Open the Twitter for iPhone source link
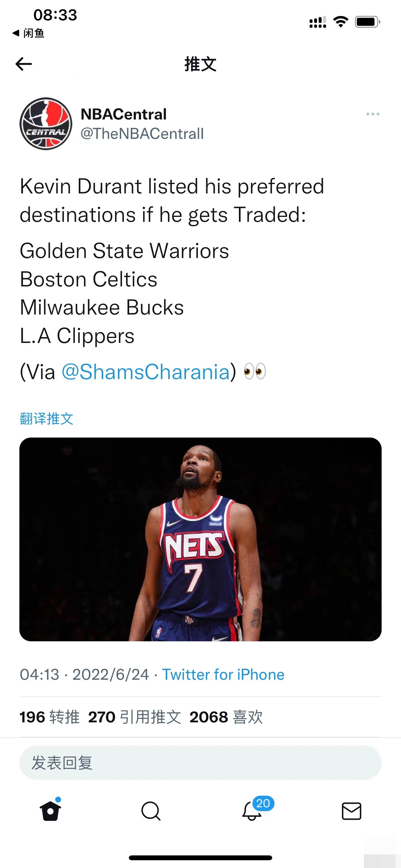 [223, 675]
